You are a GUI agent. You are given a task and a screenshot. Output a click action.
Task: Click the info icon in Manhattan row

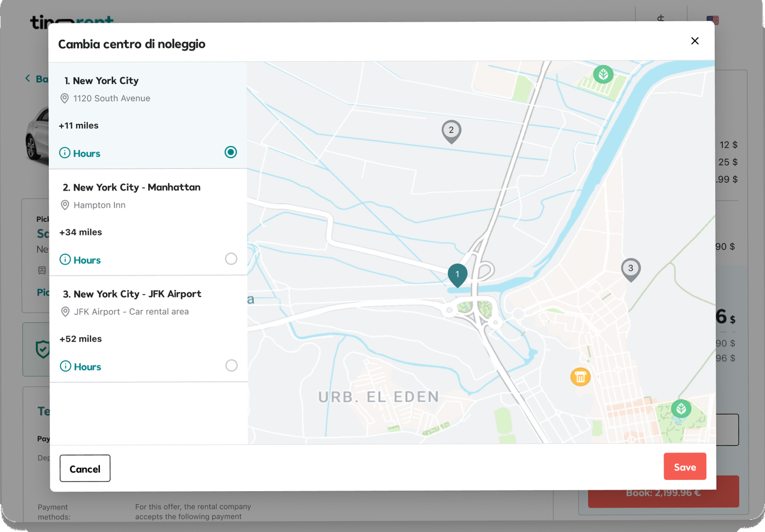click(65, 260)
